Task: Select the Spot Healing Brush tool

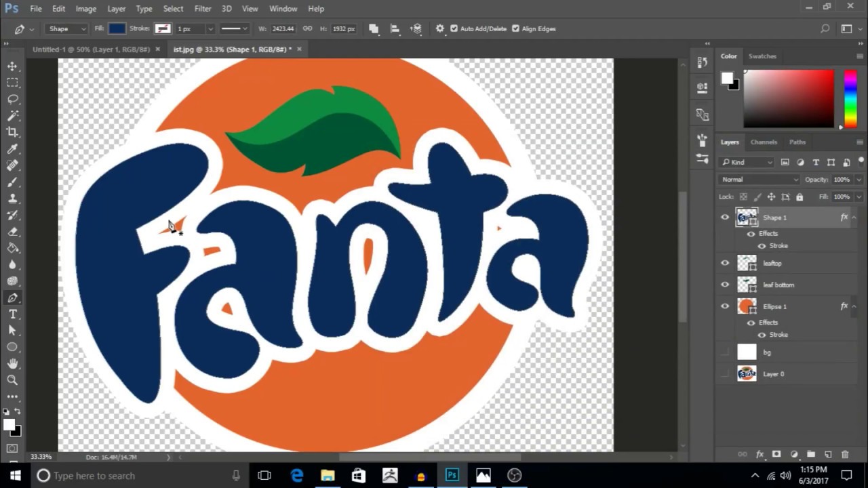Action: pos(12,165)
